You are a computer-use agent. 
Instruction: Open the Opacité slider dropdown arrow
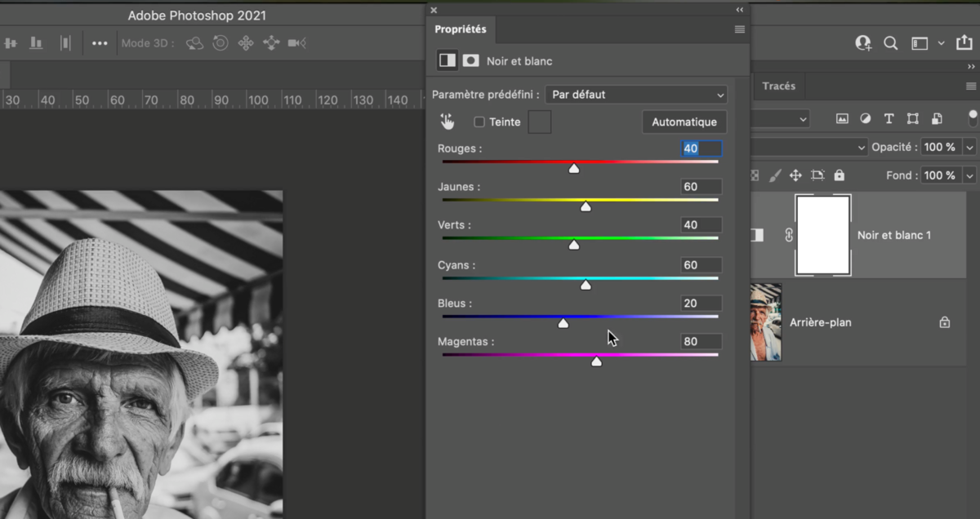969,148
